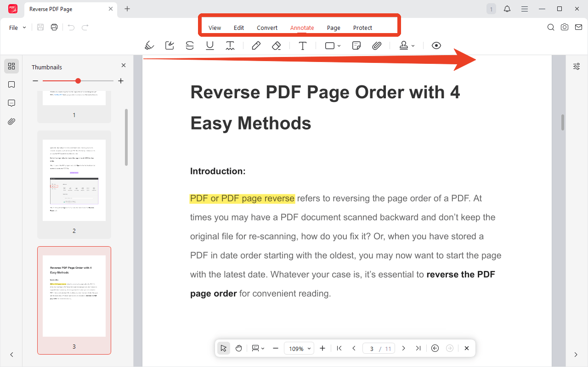Open the zoom level 109% dropdown
The image size is (588, 367).
pyautogui.click(x=299, y=349)
